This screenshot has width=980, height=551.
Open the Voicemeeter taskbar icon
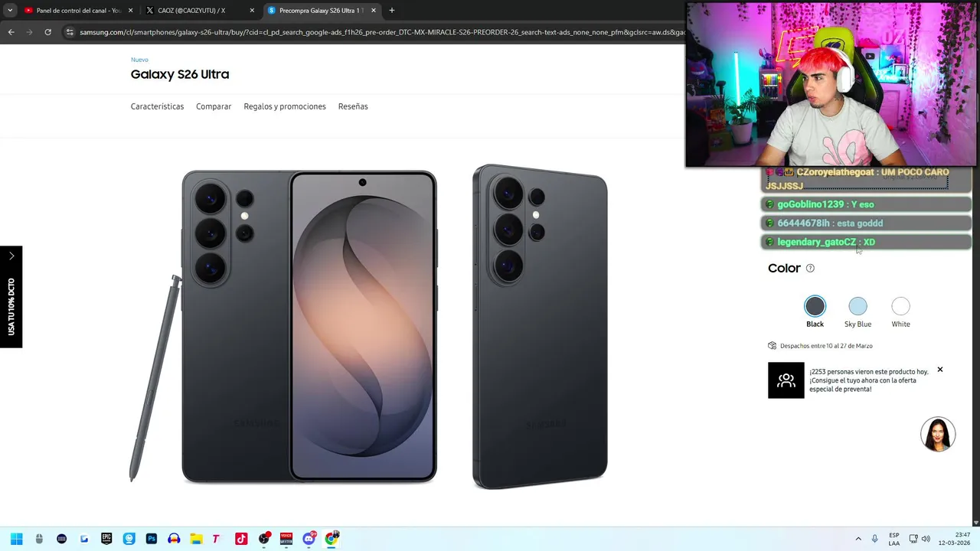click(286, 539)
